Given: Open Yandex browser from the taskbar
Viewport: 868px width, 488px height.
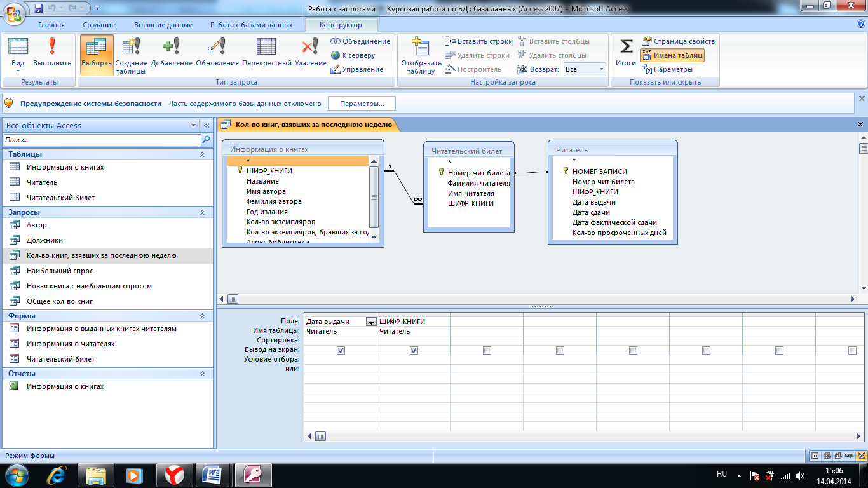Looking at the screenshot, I should [175, 475].
